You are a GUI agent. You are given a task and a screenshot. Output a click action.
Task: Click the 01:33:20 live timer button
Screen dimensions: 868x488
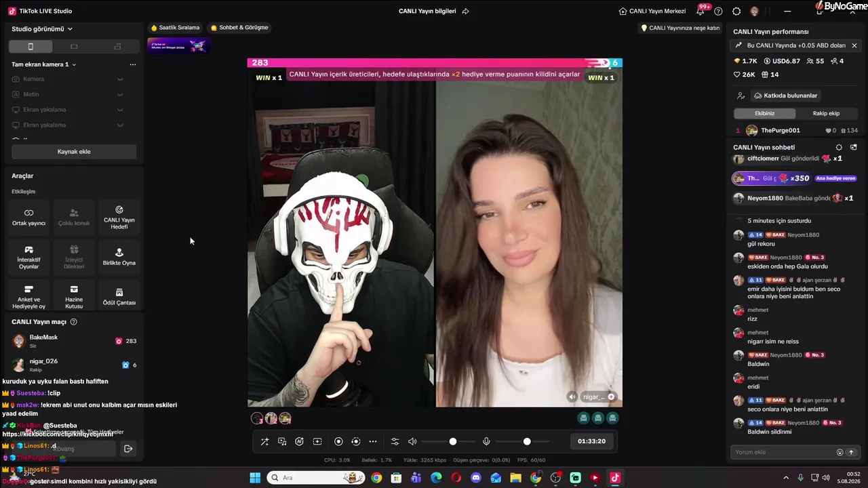pyautogui.click(x=591, y=441)
